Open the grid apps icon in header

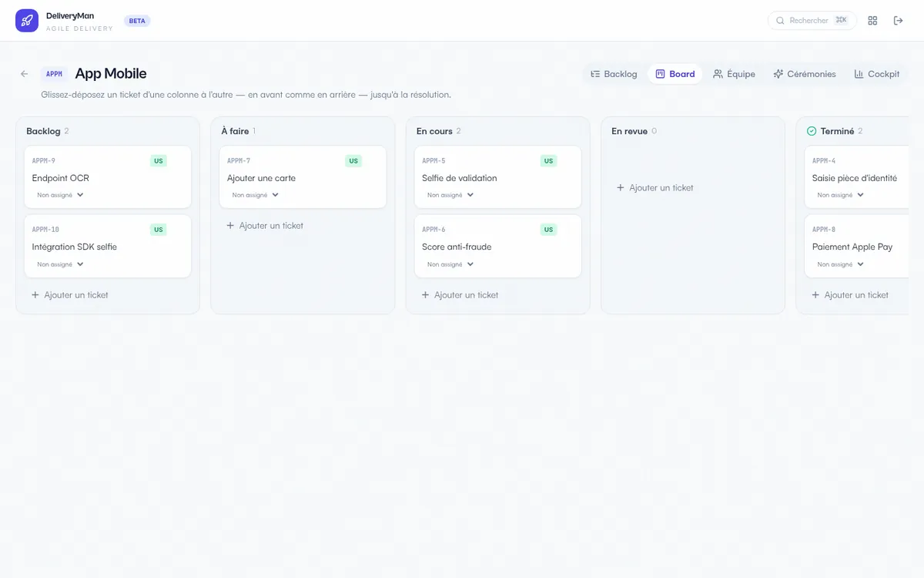click(x=872, y=21)
